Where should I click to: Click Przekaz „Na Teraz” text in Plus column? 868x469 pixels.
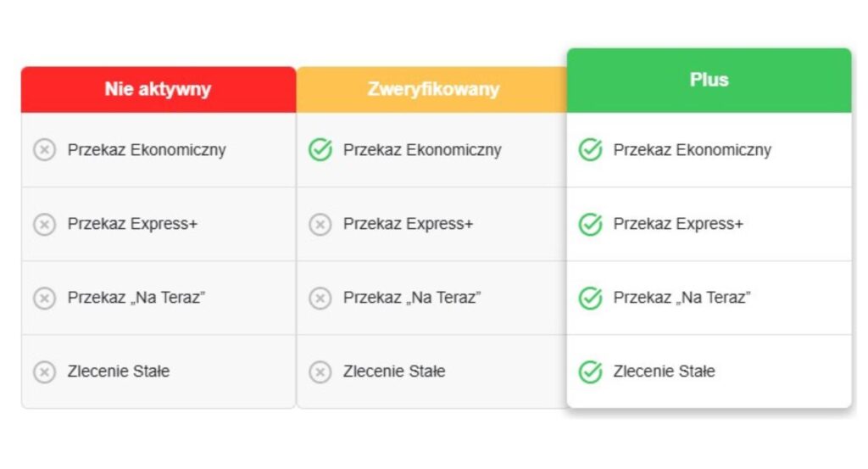point(682,298)
